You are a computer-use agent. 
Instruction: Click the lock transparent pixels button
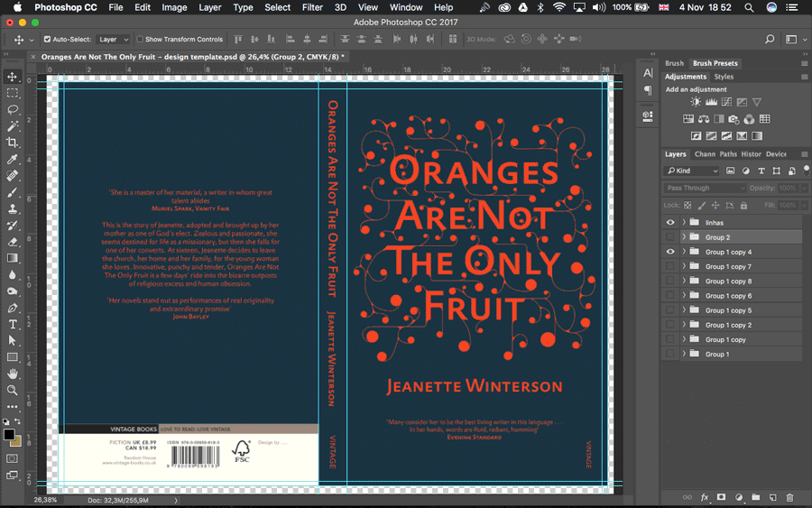coord(687,205)
